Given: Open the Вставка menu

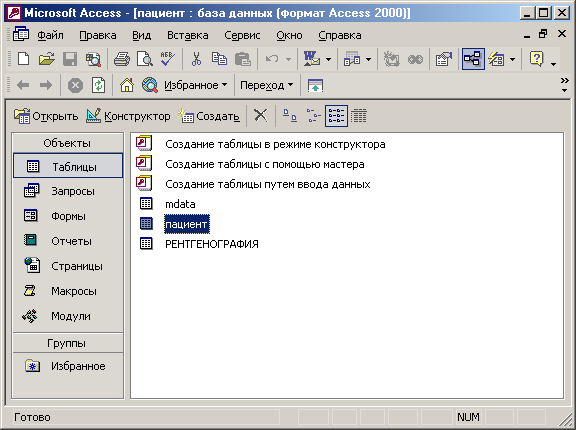Looking at the screenshot, I should pyautogui.click(x=188, y=35).
